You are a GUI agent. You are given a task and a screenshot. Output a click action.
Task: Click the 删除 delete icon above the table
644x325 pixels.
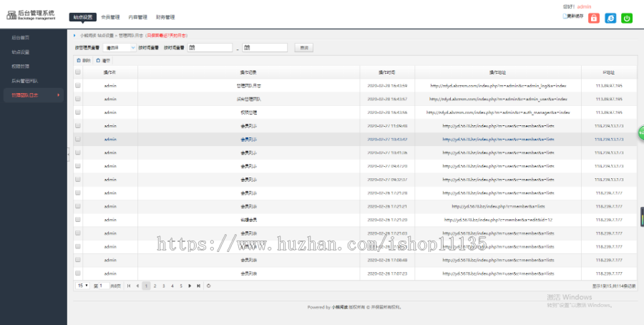pos(84,60)
